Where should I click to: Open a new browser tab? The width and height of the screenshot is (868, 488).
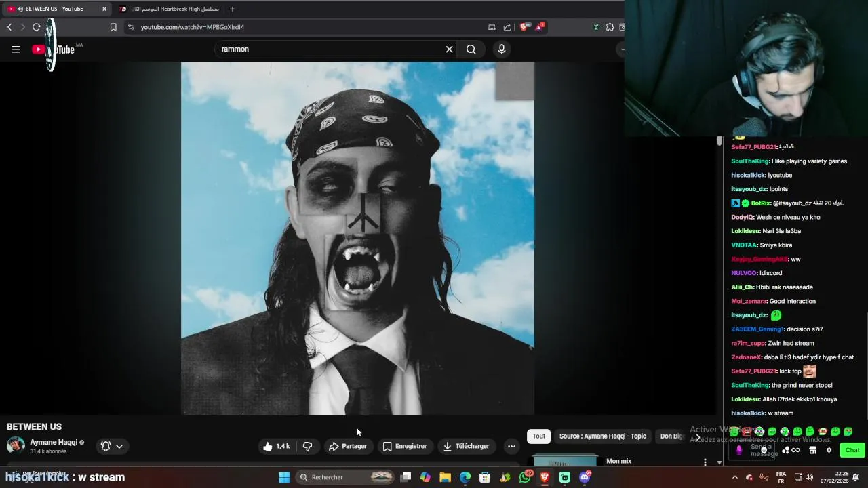coord(232,9)
